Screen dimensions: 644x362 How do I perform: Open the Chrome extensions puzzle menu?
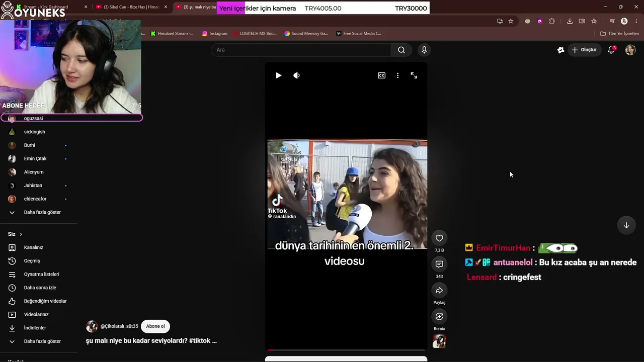click(552, 21)
